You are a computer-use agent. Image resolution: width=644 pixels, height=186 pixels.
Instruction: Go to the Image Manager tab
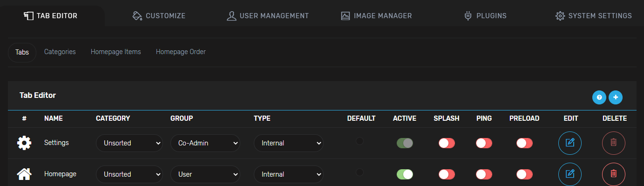click(x=376, y=16)
